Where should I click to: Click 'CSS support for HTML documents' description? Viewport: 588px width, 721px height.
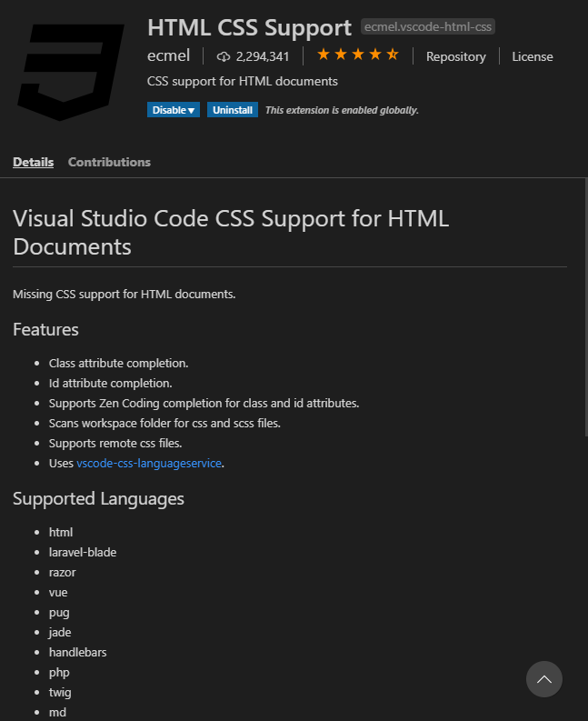click(243, 82)
